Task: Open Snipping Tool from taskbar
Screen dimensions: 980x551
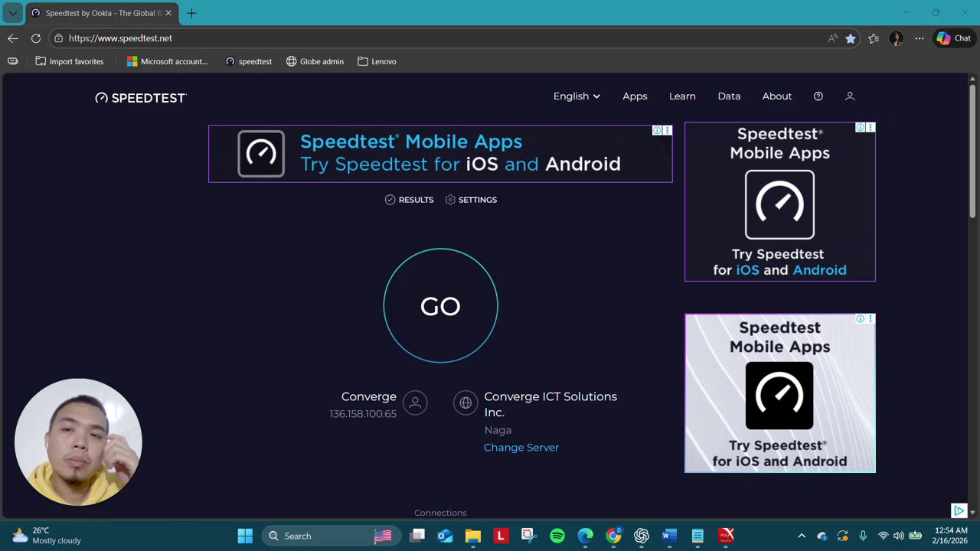Action: (x=528, y=536)
